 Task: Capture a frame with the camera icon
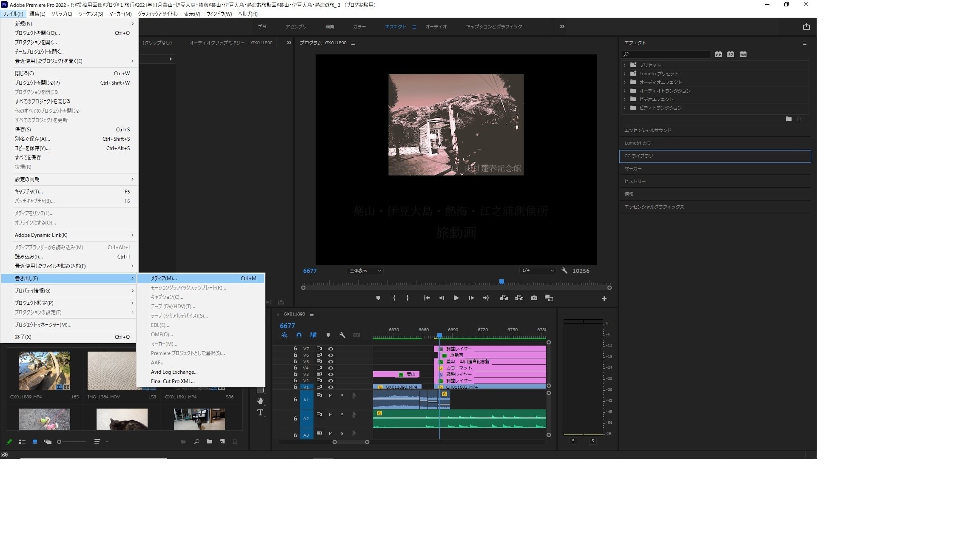(534, 298)
